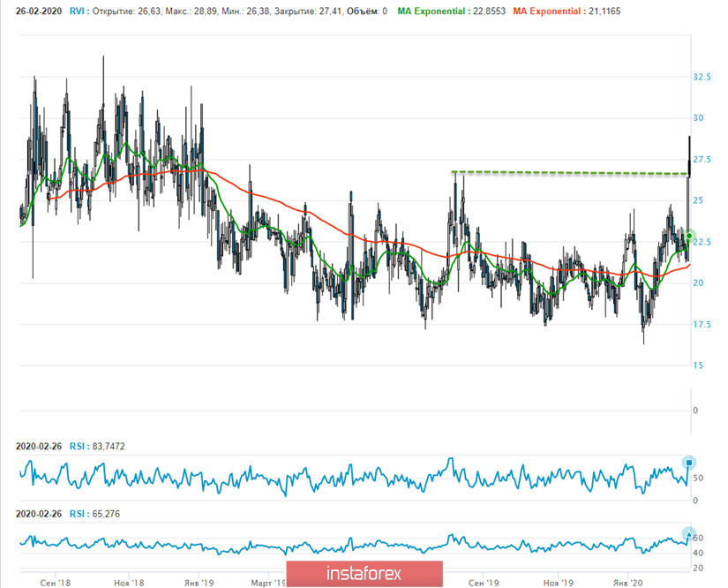Click the triangular RSI 65,276 end marker
Image resolution: width=728 pixels, height=588 pixels.
click(x=689, y=534)
